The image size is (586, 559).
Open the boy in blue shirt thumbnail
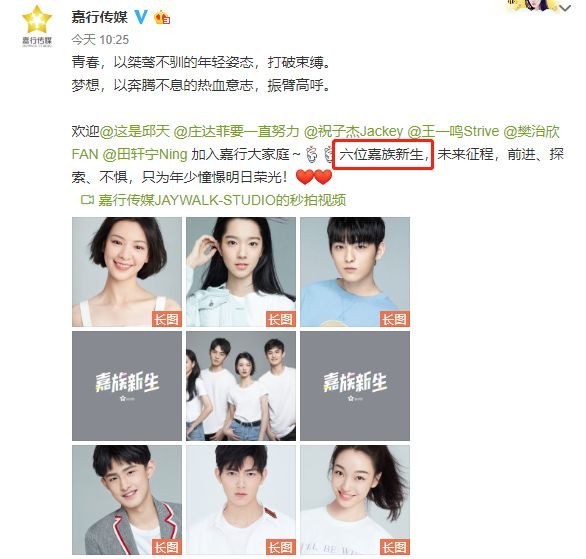coord(355,272)
